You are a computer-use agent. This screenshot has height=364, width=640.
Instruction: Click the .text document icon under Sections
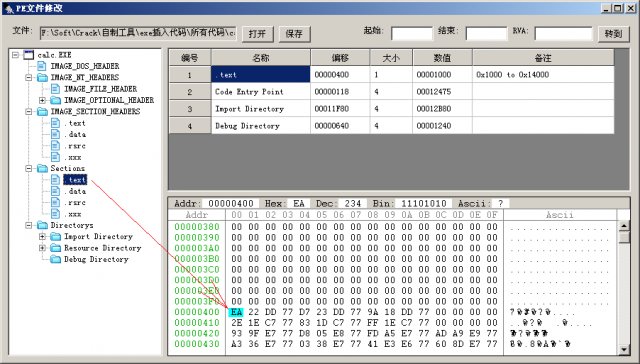(55, 180)
